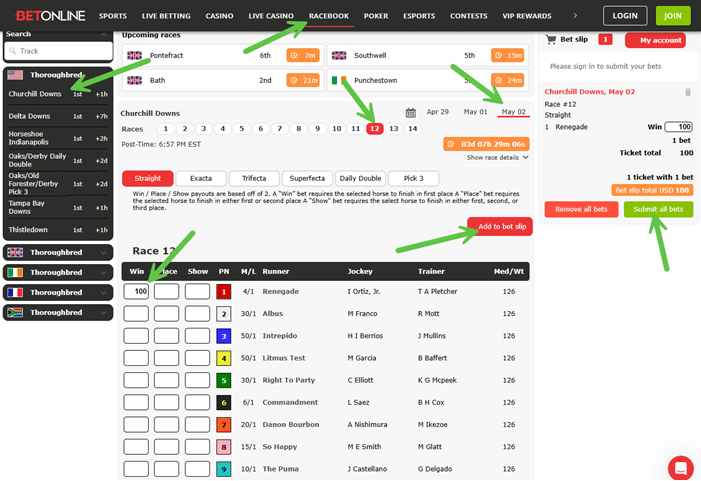Switch to the Trifecta bet type tab
The height and width of the screenshot is (481, 701).
(254, 178)
